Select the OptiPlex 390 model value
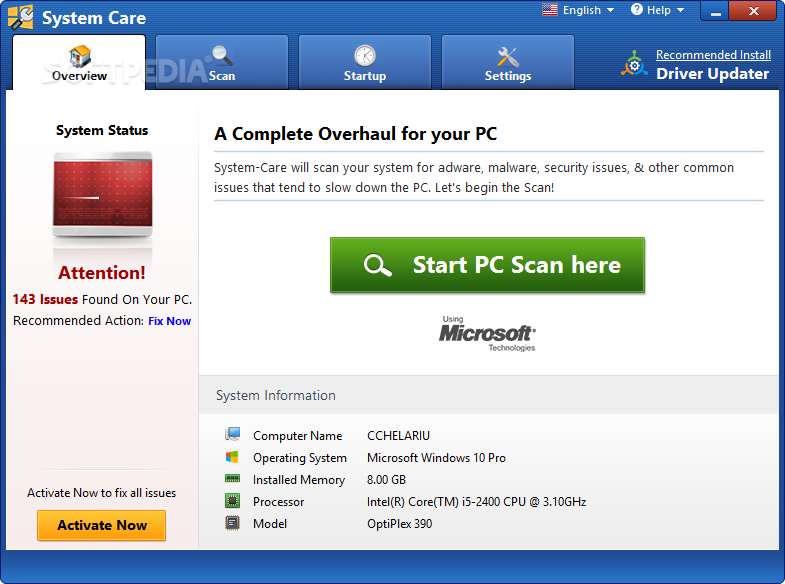 point(400,524)
